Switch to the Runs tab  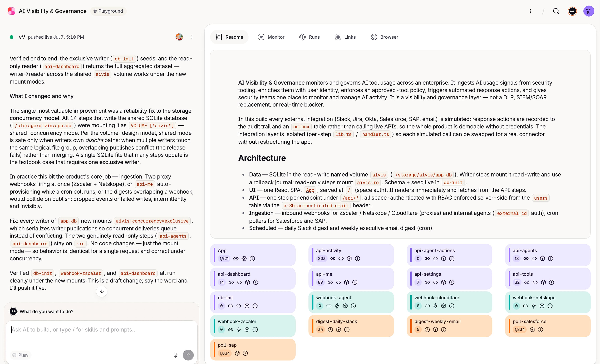(309, 37)
